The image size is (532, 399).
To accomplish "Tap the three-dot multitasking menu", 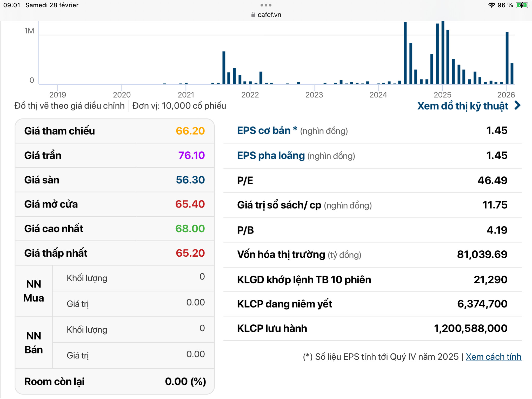I will pyautogui.click(x=266, y=5).
